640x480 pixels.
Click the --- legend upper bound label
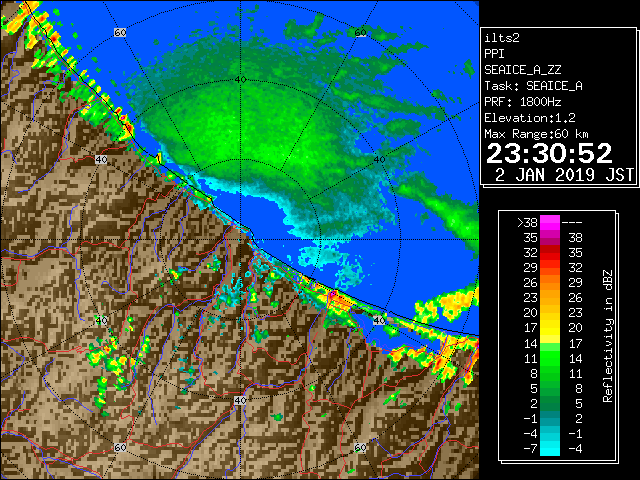pos(572,223)
